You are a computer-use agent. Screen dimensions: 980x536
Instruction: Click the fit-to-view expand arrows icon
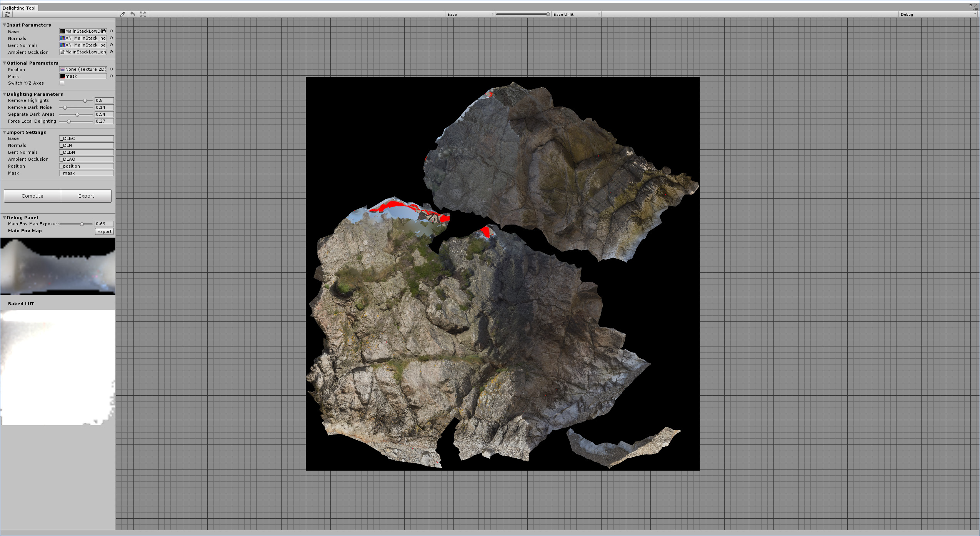coord(143,14)
